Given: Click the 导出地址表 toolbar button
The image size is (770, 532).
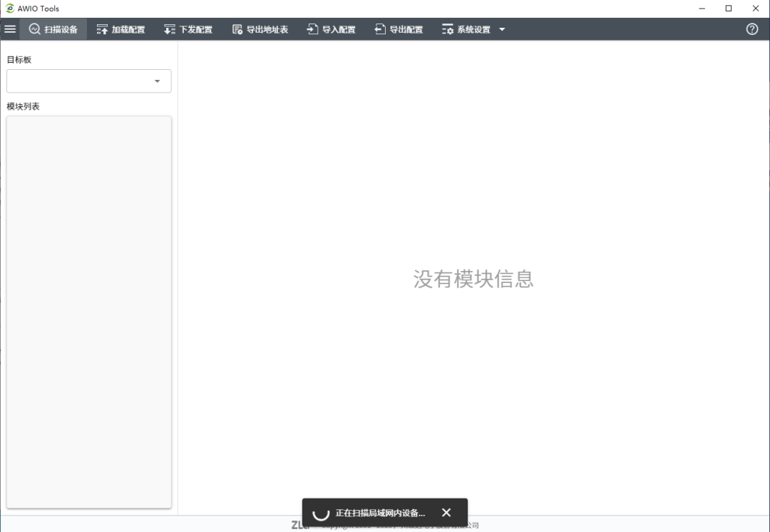Looking at the screenshot, I should (260, 29).
